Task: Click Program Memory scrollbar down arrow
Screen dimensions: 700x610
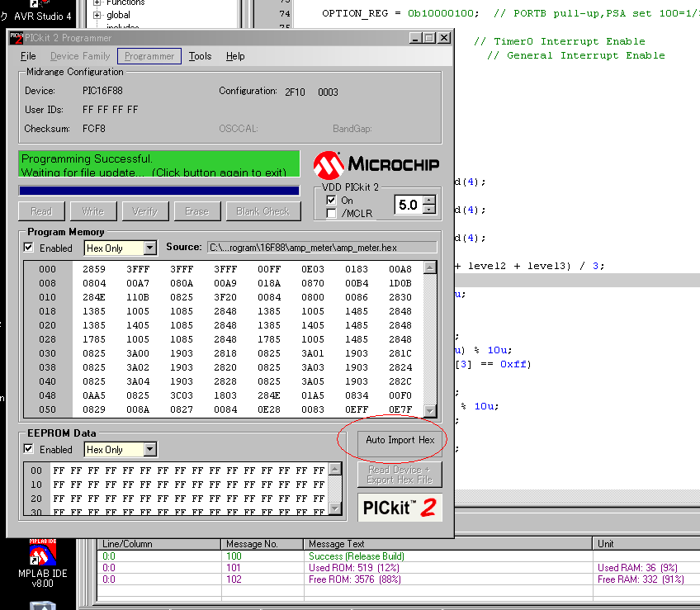Action: pos(429,411)
